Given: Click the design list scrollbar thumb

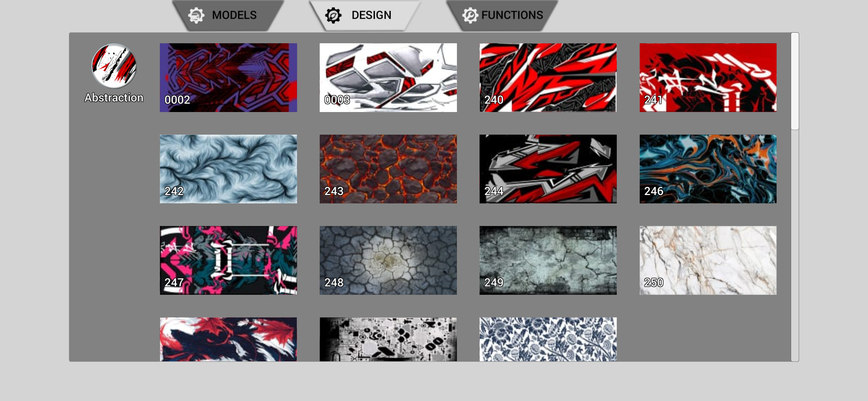Looking at the screenshot, I should 795,81.
